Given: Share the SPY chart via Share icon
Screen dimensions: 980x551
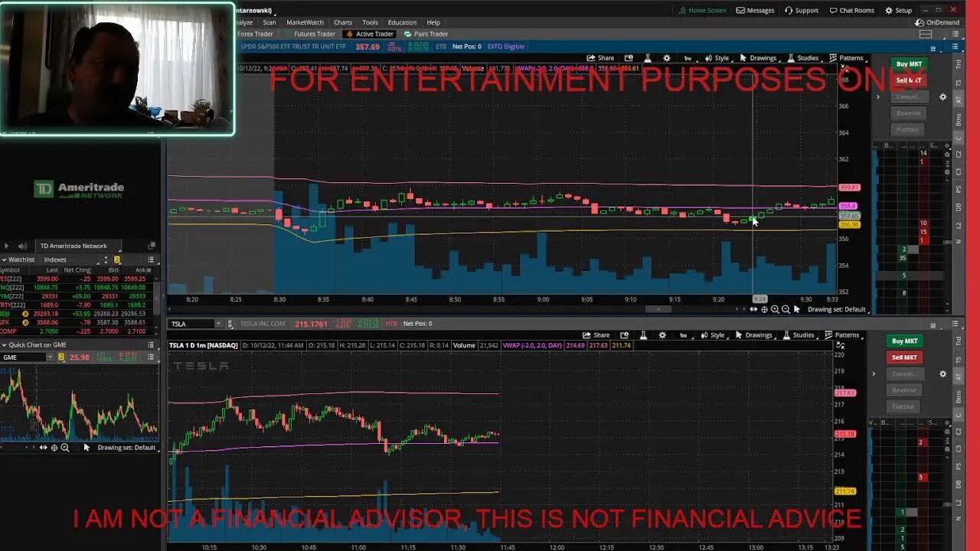Looking at the screenshot, I should coord(600,58).
